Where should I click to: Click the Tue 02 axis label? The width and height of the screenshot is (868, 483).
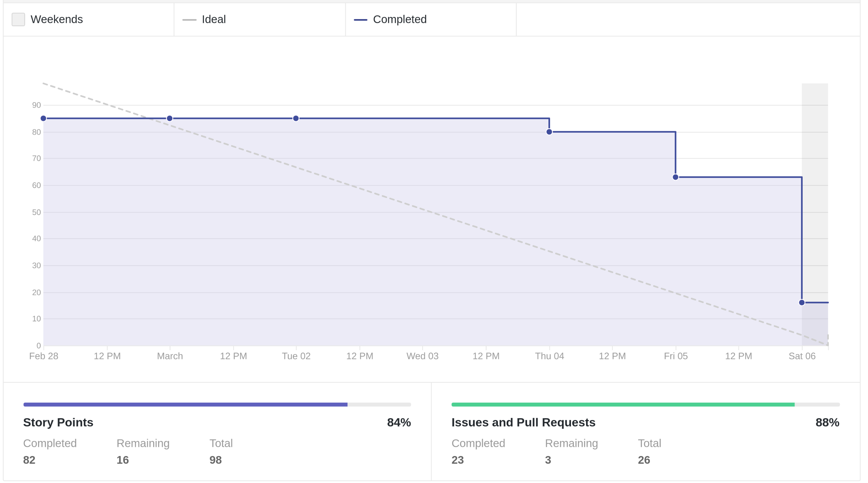[296, 356]
